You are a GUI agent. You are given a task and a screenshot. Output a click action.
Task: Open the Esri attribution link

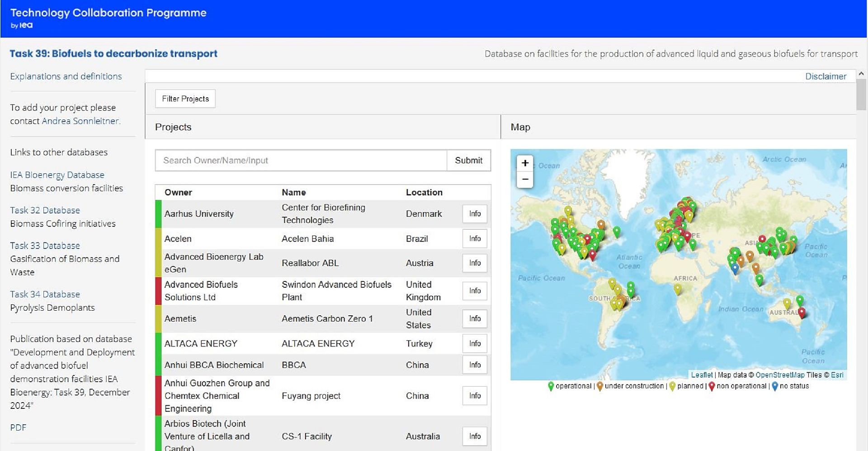point(837,375)
